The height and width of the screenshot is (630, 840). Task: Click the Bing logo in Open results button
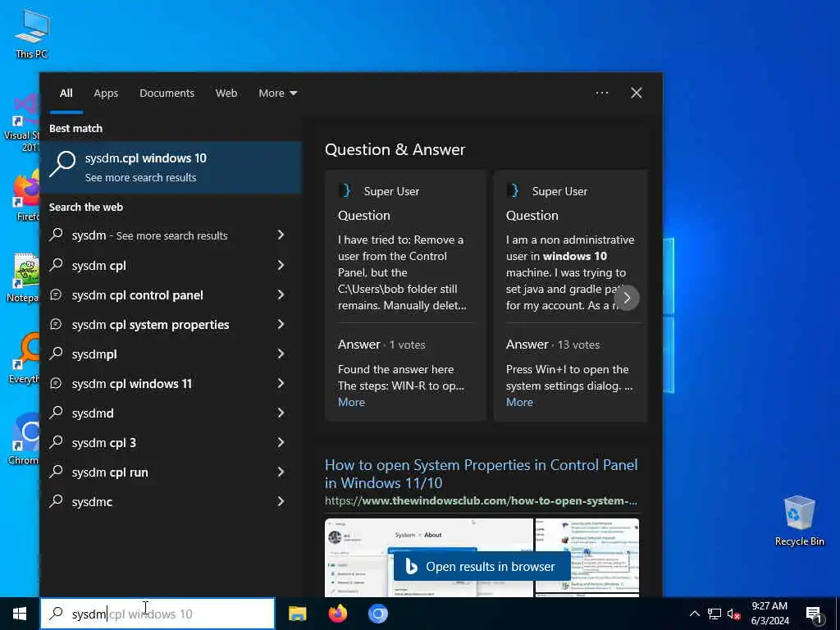click(x=411, y=566)
